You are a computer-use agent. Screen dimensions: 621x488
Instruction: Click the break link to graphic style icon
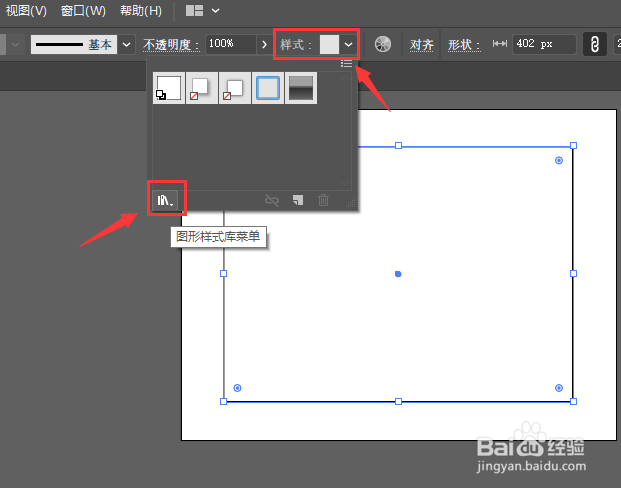(272, 200)
